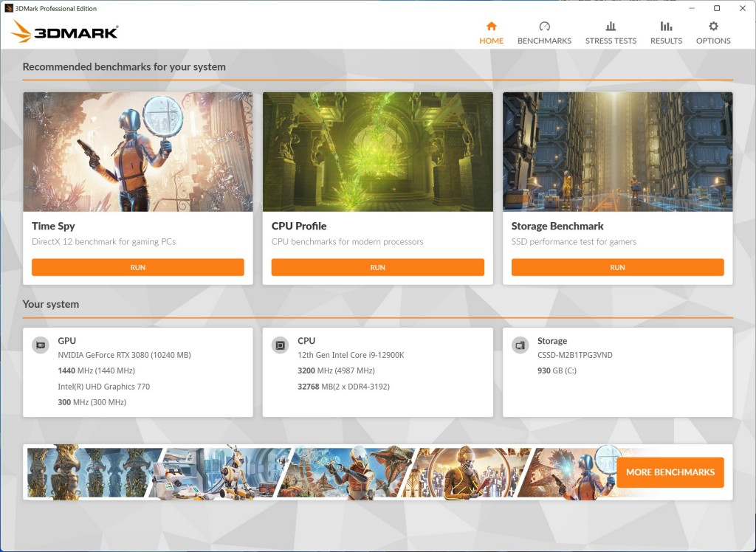Screen dimensions: 756x552
Task: Open the RESULTS tab label
Action: 667,41
